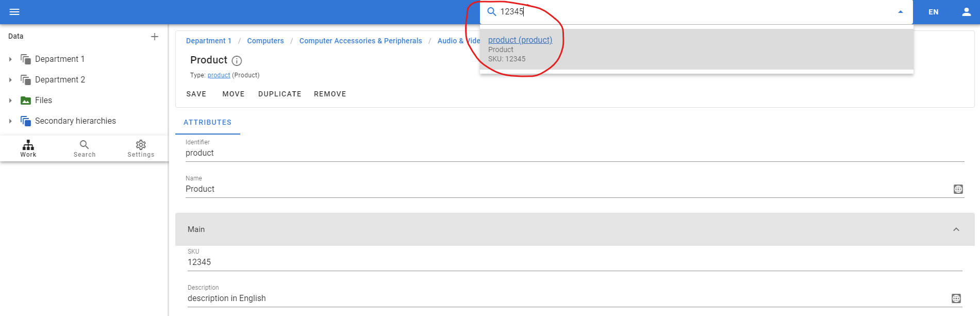Go to Computers breadcrumb
This screenshot has width=980, height=316.
[265, 41]
